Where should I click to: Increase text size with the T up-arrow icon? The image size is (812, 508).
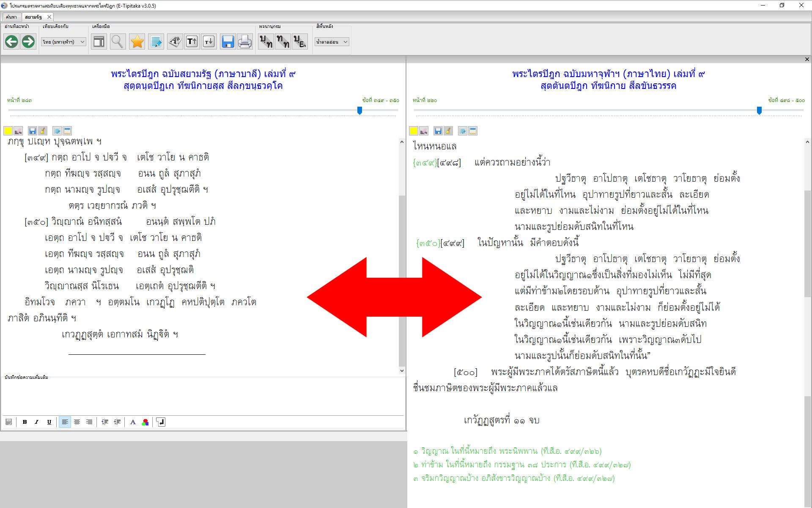pyautogui.click(x=192, y=41)
